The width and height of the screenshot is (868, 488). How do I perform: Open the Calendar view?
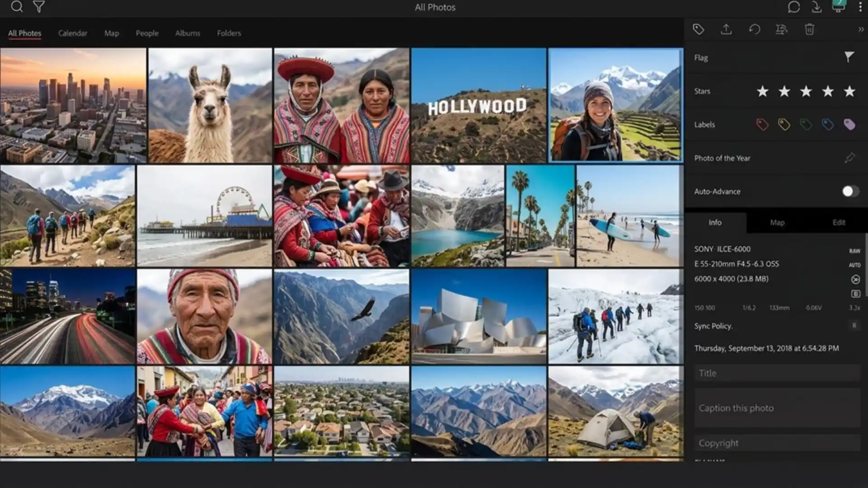[72, 33]
